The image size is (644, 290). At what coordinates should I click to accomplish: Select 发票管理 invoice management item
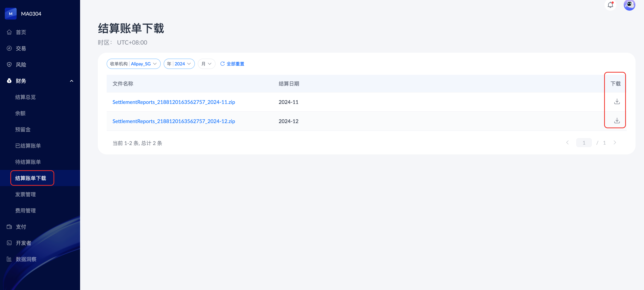point(25,194)
